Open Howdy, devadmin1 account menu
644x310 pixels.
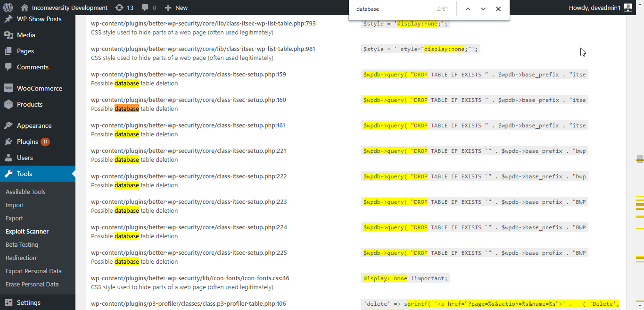tap(594, 8)
